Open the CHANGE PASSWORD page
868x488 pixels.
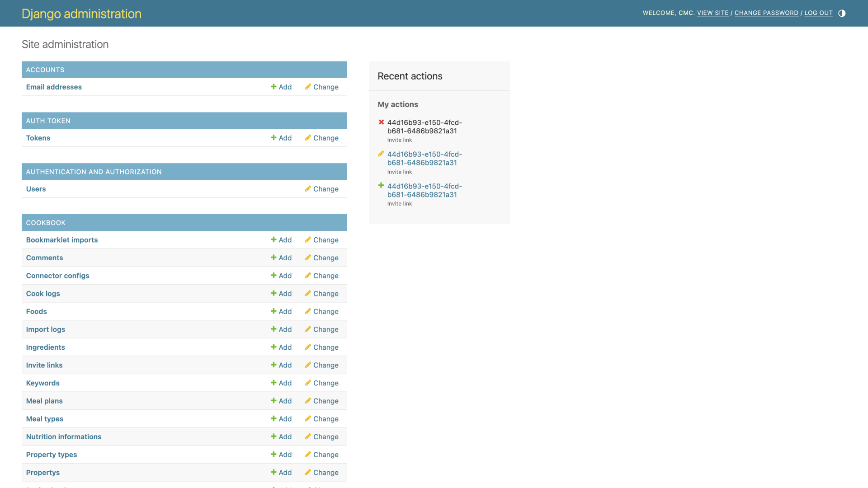[766, 13]
